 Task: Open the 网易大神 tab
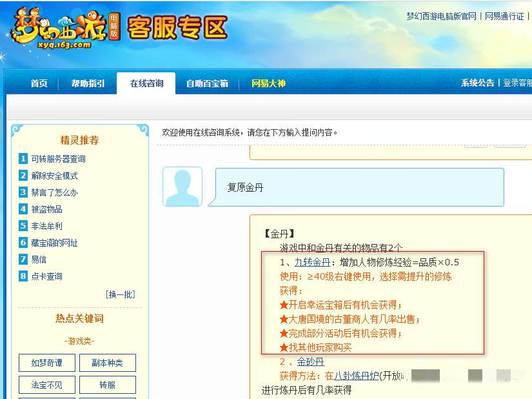pyautogui.click(x=270, y=83)
